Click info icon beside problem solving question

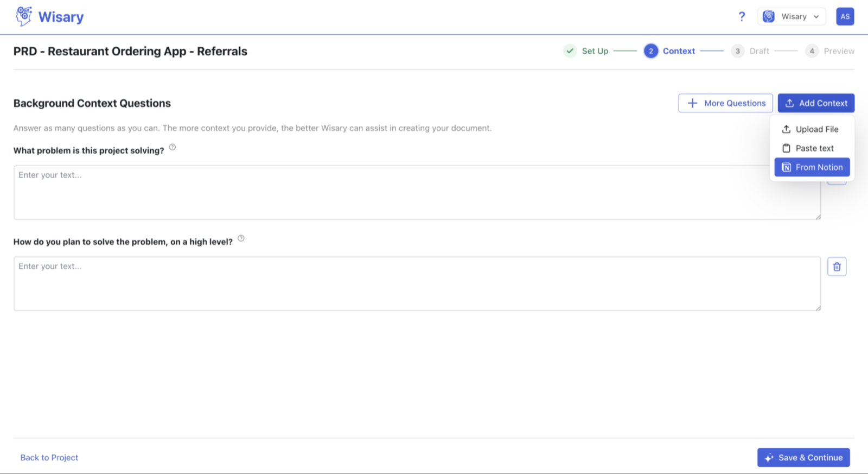(x=173, y=147)
